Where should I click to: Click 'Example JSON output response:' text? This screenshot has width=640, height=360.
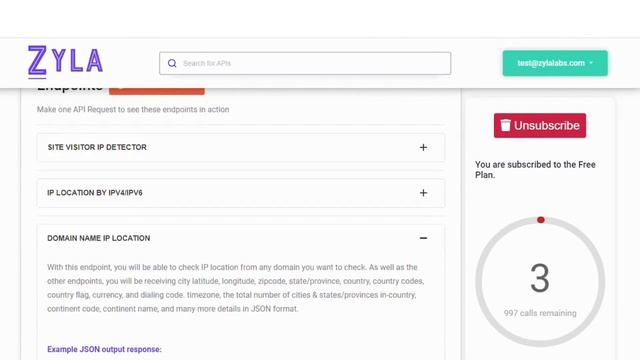point(104,349)
